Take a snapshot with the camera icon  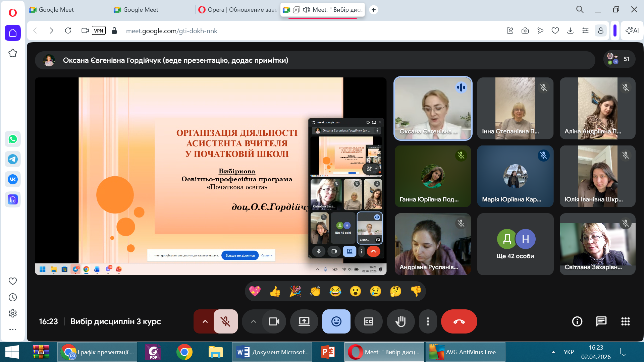(x=525, y=31)
